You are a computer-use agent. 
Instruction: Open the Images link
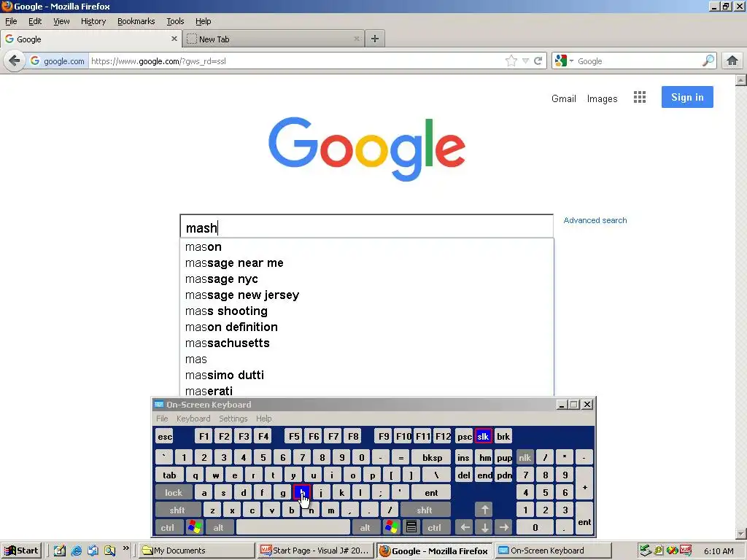coord(602,98)
